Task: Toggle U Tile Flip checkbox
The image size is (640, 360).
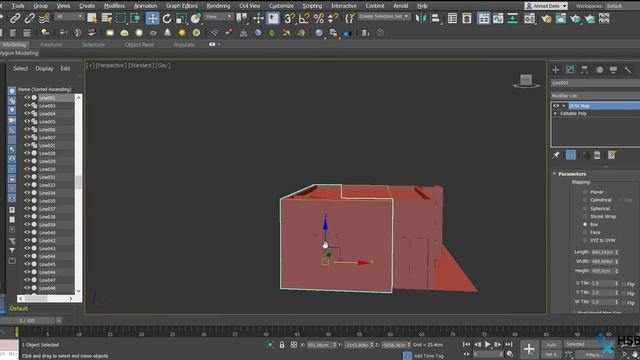Action: pos(624,283)
